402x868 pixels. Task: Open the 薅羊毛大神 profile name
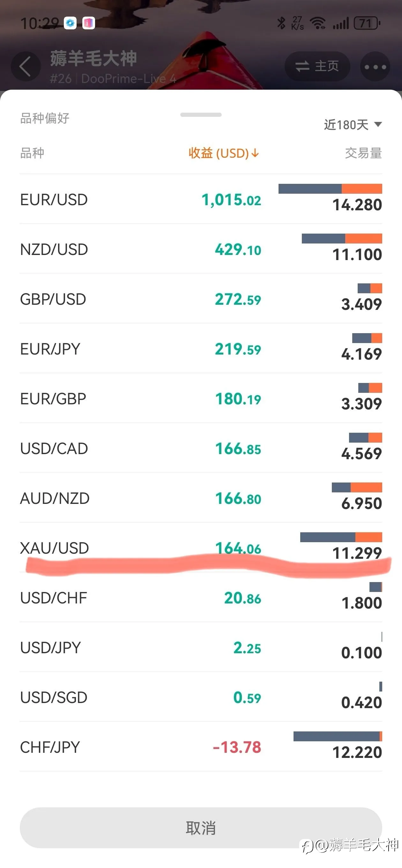93,58
